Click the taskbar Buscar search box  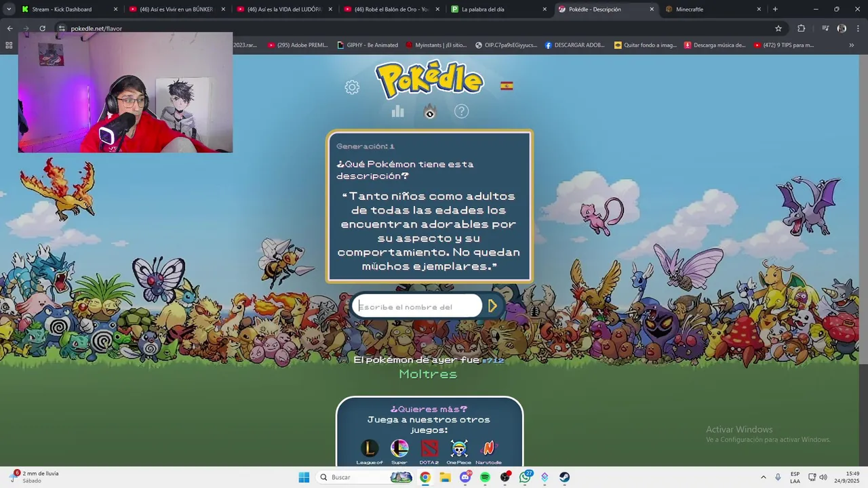(x=364, y=477)
